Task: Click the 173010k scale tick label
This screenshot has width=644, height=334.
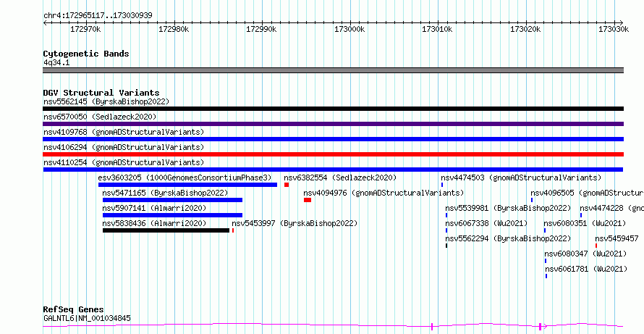Action: 437,29
